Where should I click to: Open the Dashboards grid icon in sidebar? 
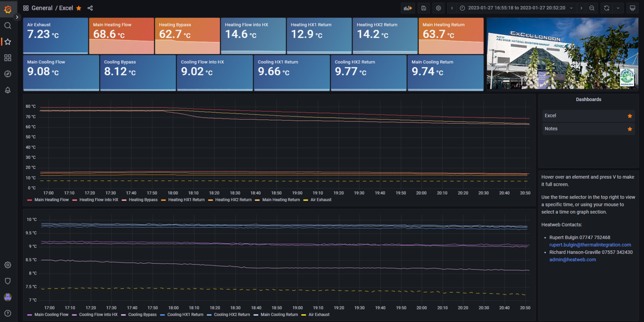(8, 58)
